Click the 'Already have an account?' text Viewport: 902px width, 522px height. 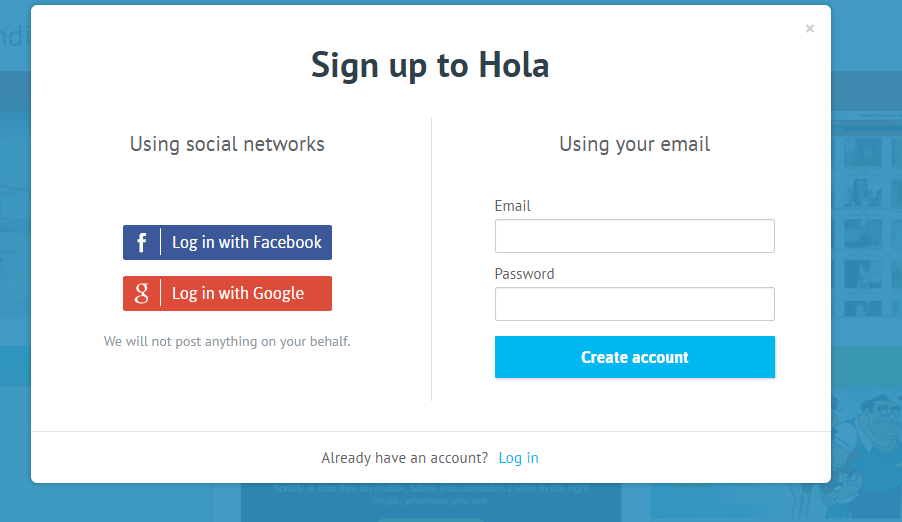[404, 458]
